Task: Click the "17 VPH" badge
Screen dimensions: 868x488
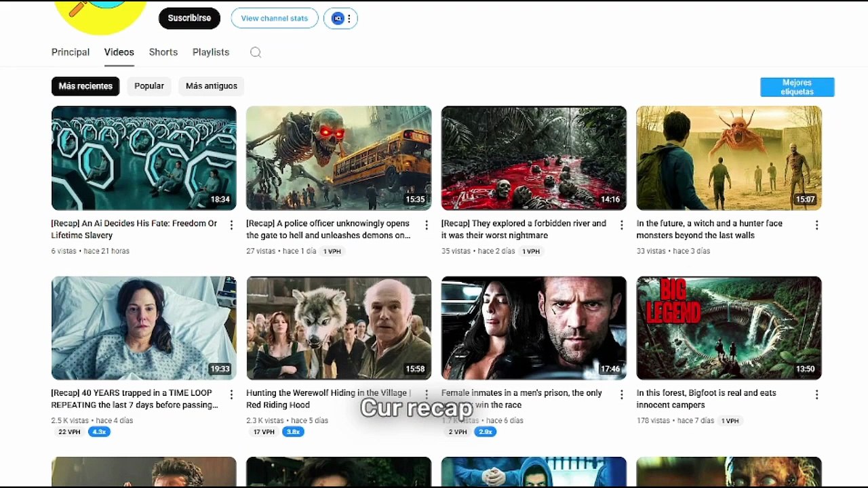Action: pos(264,432)
